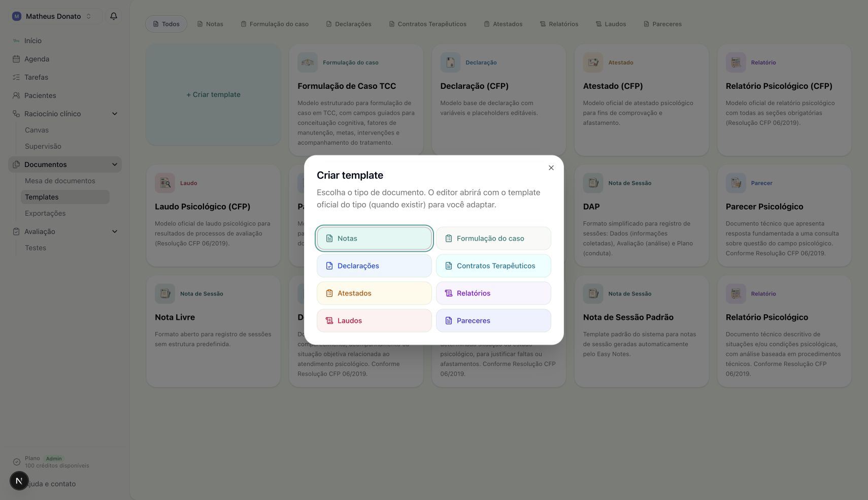868x500 pixels.
Task: Collapse the Documentos sidebar section
Action: point(115,164)
